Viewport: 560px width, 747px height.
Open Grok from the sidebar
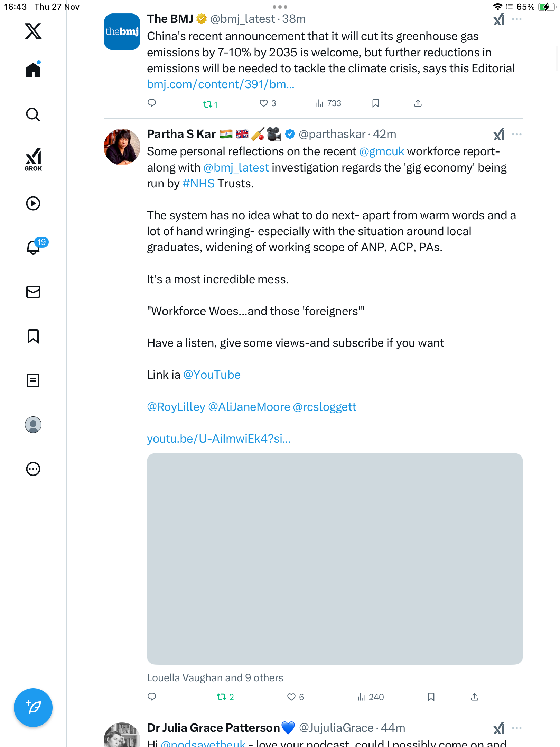pos(33,159)
